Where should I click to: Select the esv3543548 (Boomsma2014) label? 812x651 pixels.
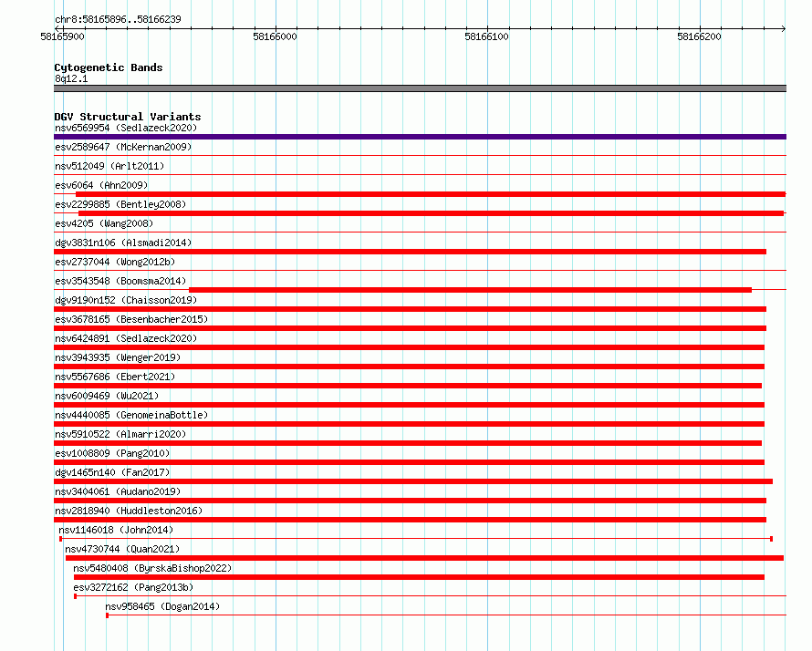click(x=120, y=281)
